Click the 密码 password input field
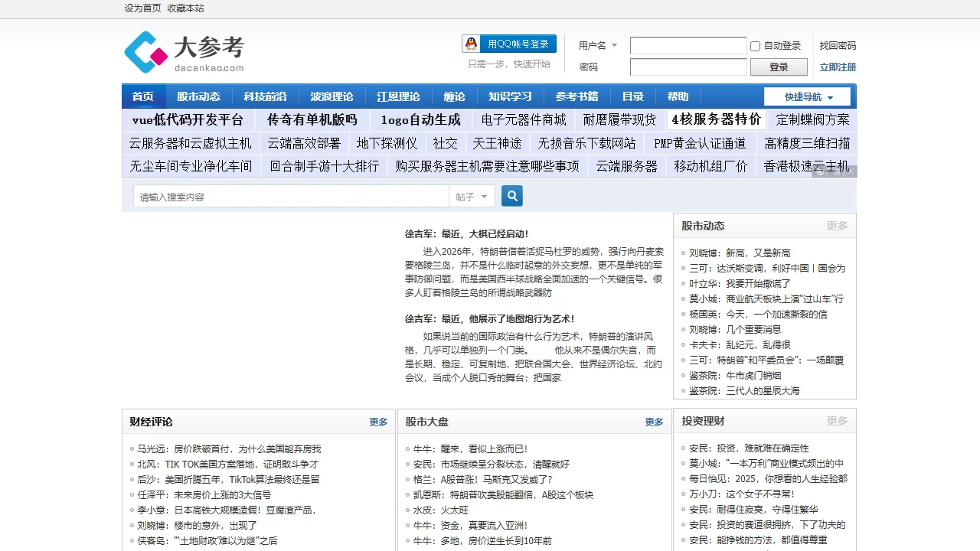980x551 pixels. [688, 67]
